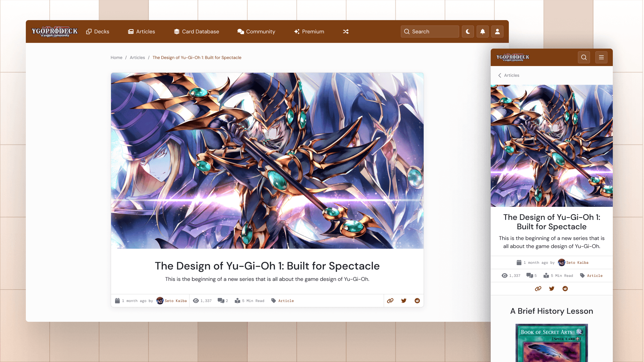Go back via Articles chevron in mobile view
The image size is (644, 362).
[x=508, y=75]
